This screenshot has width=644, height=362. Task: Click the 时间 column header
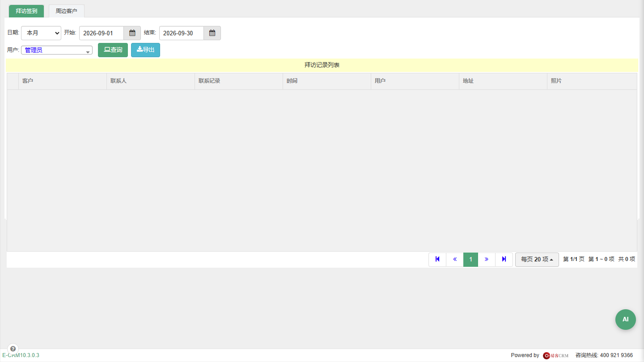pos(327,81)
